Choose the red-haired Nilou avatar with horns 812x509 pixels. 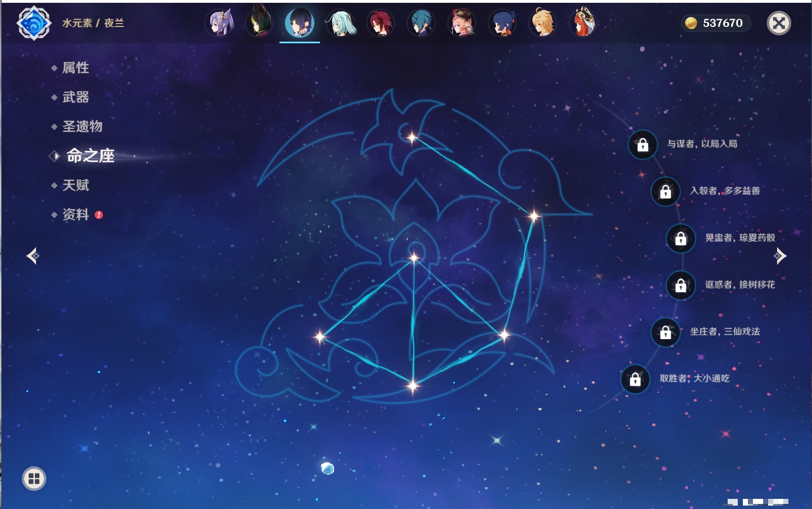[x=583, y=23]
